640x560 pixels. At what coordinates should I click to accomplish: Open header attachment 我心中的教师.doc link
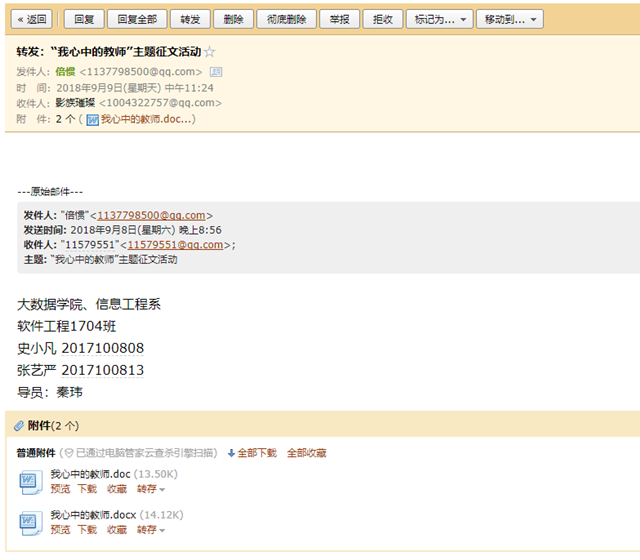click(x=146, y=119)
